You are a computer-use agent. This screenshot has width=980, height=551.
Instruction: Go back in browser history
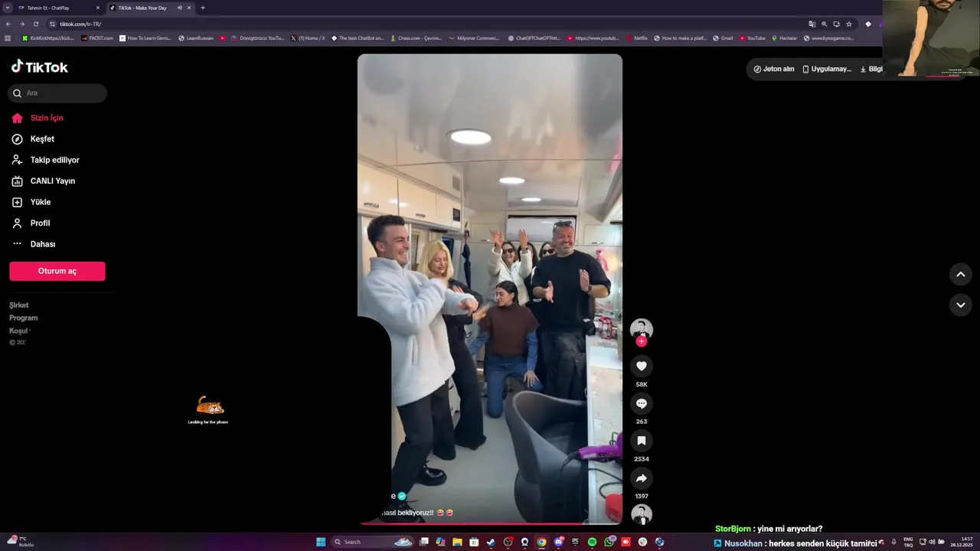click(8, 24)
